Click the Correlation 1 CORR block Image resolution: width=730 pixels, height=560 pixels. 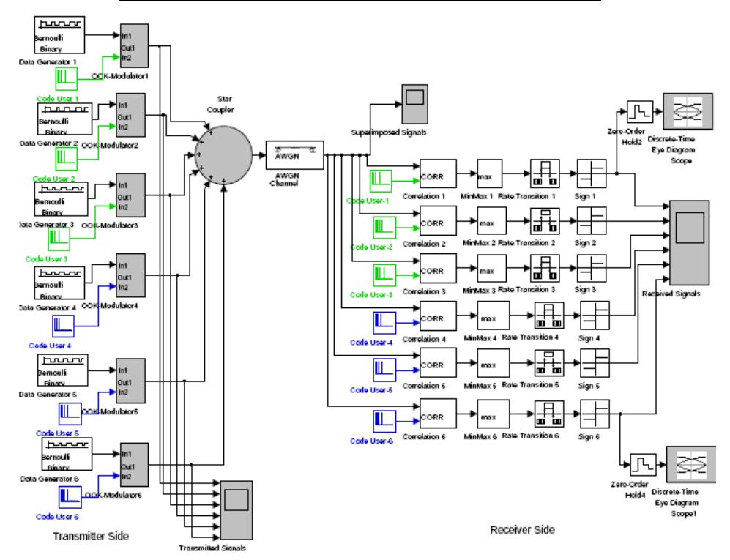438,173
